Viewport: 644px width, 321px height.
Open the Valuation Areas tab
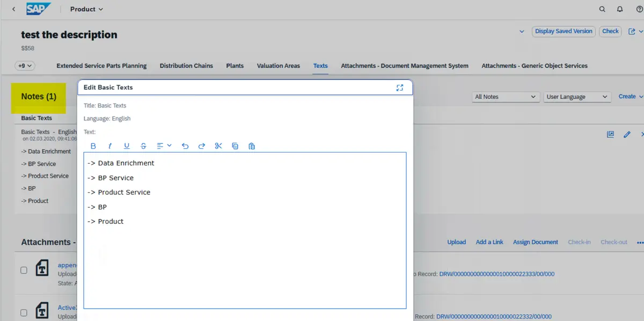[x=278, y=65]
